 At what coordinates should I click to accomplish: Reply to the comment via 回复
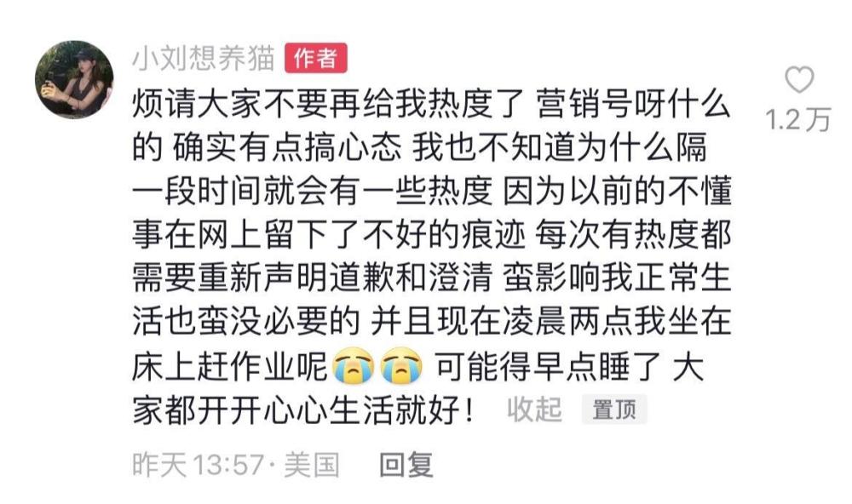coord(406,465)
